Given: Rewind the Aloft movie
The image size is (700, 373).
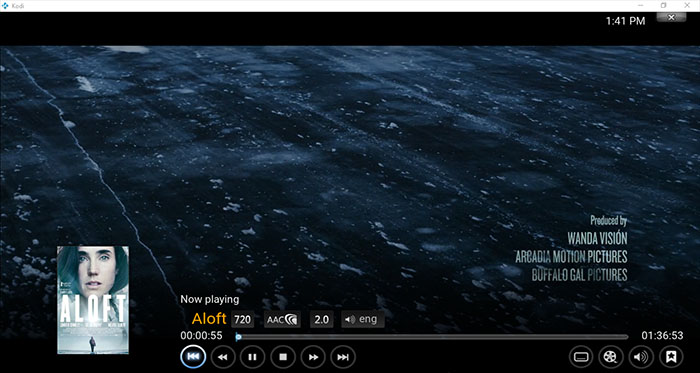Looking at the screenshot, I should coord(222,357).
